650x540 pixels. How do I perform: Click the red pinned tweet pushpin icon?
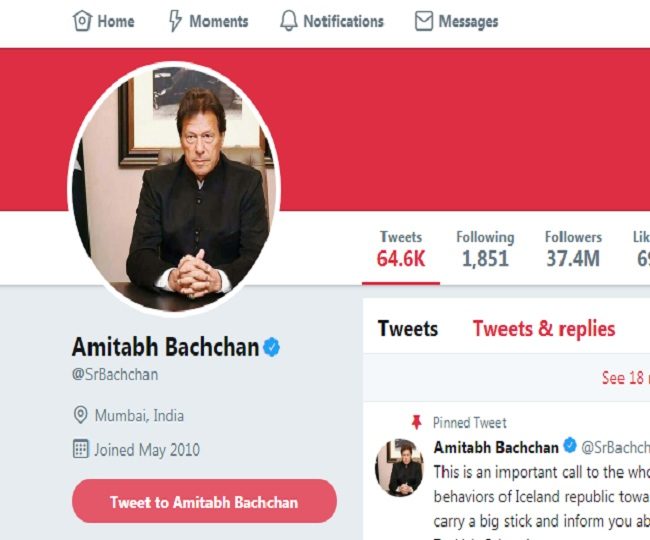(416, 422)
